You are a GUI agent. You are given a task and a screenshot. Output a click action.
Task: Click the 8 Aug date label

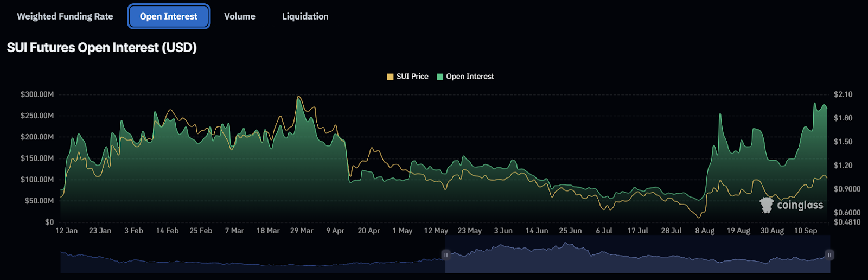pos(705,231)
